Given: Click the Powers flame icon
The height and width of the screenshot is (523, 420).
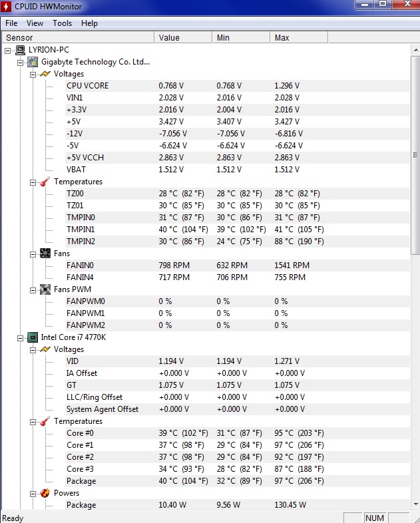Looking at the screenshot, I should (45, 493).
